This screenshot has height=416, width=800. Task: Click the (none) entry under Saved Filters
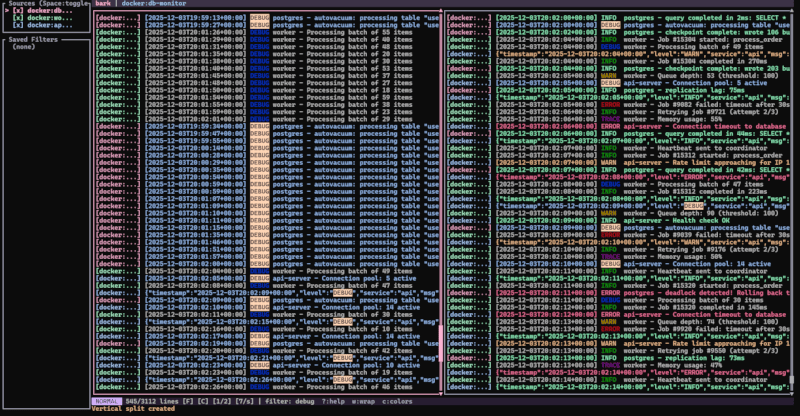tap(25, 45)
